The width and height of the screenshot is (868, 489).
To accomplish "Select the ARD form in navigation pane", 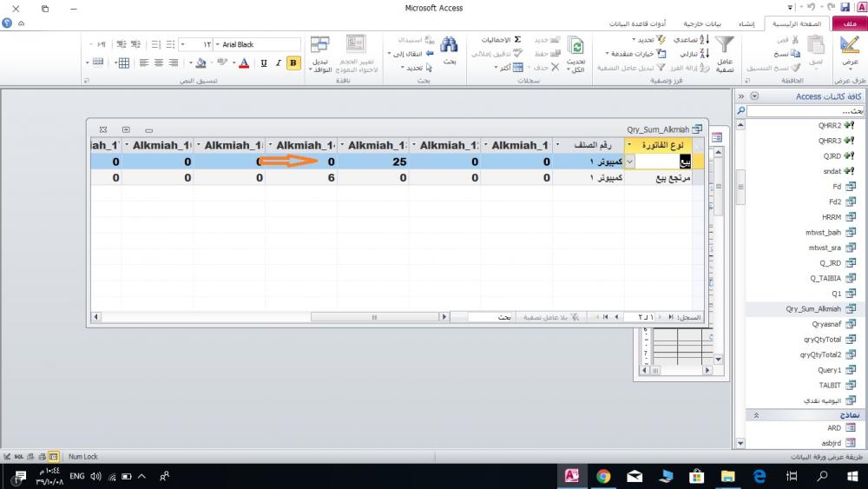I will [x=841, y=428].
